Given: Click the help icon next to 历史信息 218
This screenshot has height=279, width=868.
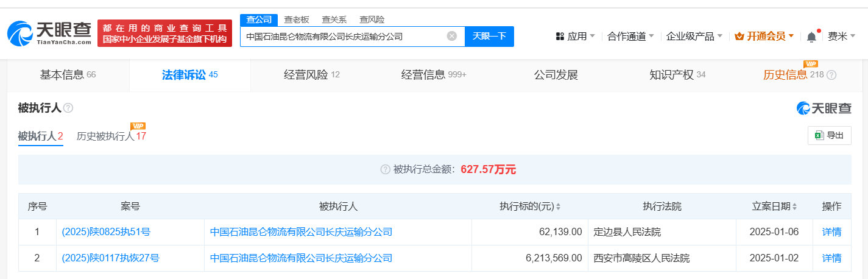Looking at the screenshot, I should point(831,75).
